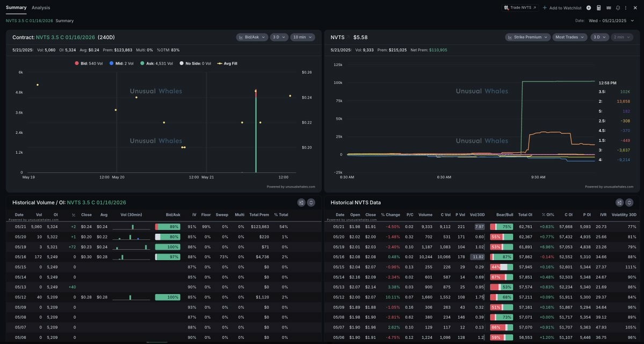Open the 3 D range dropdown in NVTS panel
The height and width of the screenshot is (344, 644).
coord(600,38)
